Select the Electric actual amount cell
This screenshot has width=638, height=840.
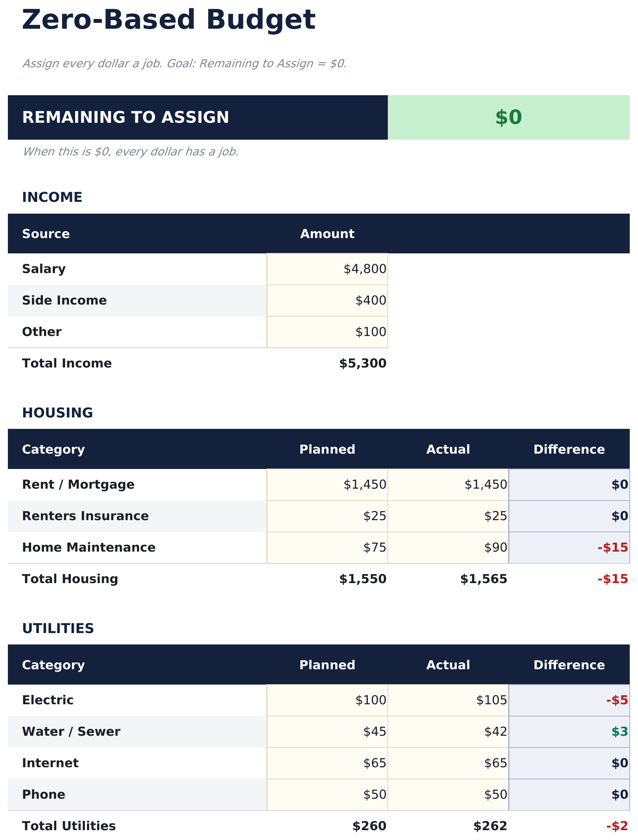point(448,700)
